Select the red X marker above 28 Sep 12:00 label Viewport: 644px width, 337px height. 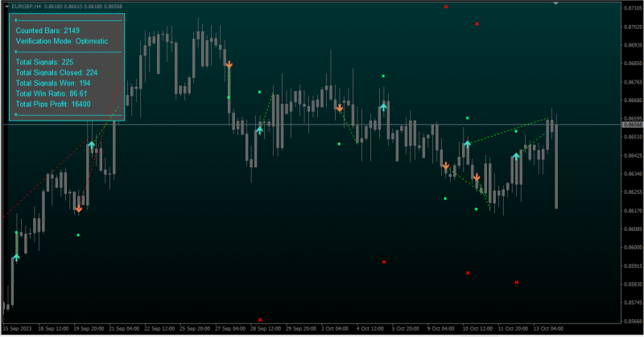point(260,320)
